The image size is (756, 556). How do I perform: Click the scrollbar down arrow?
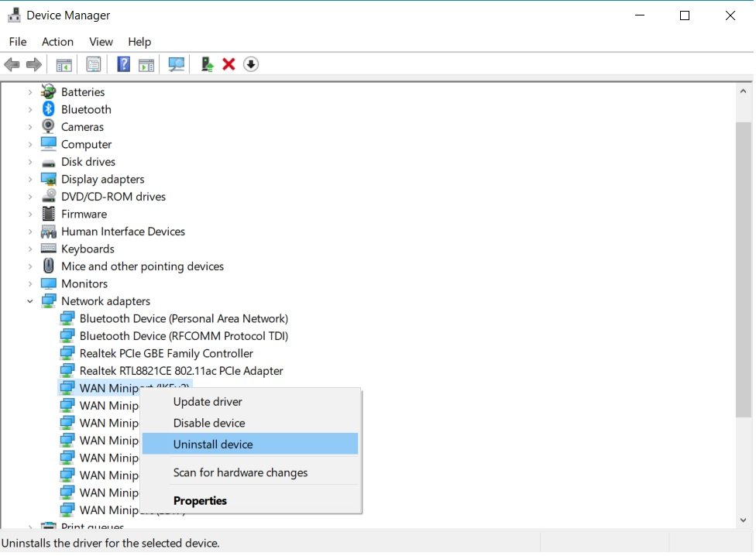coord(743,520)
